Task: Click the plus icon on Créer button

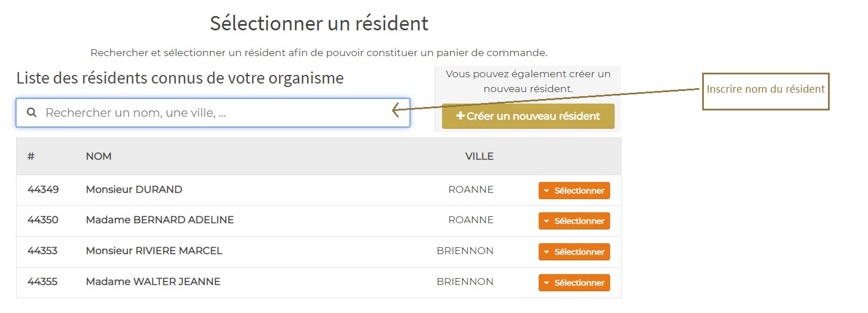Action: [460, 116]
